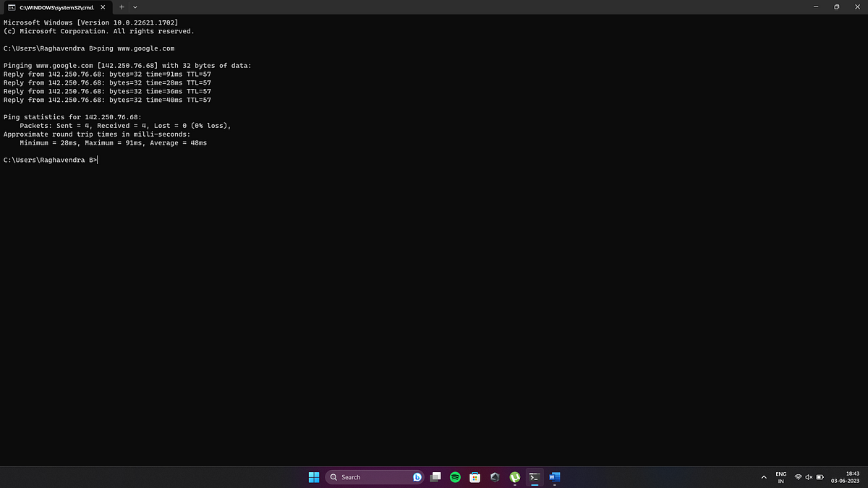Open Spotify from the taskbar
Viewport: 868px width, 488px height.
[x=455, y=477]
